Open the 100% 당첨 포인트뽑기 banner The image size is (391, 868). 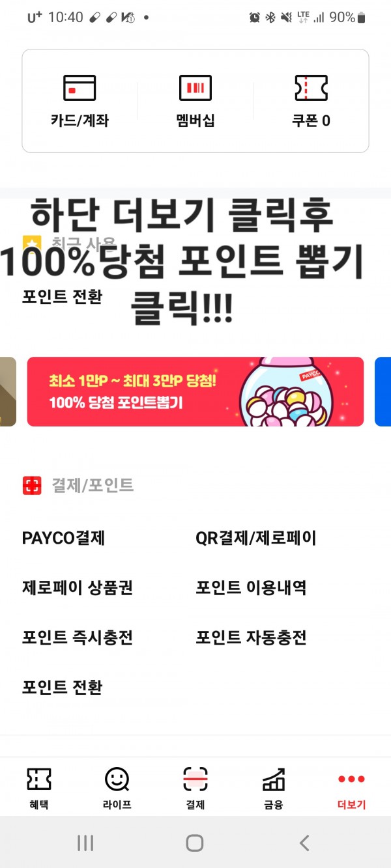coord(195,391)
